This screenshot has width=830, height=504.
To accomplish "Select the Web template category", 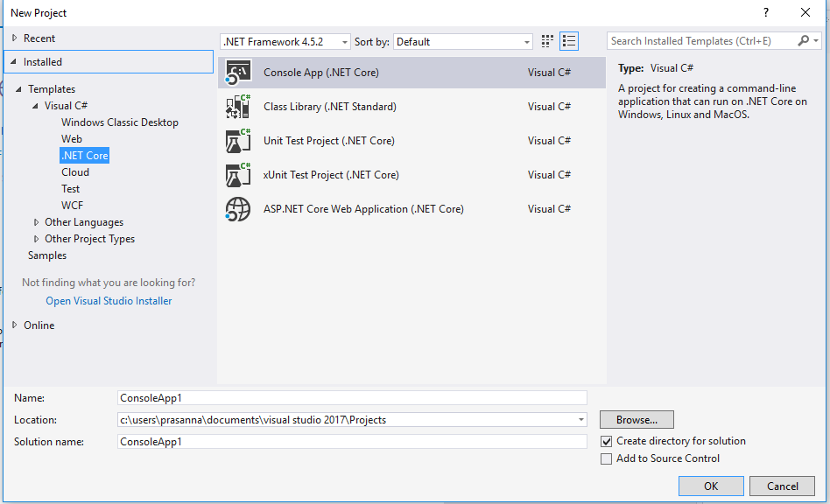I will [72, 139].
